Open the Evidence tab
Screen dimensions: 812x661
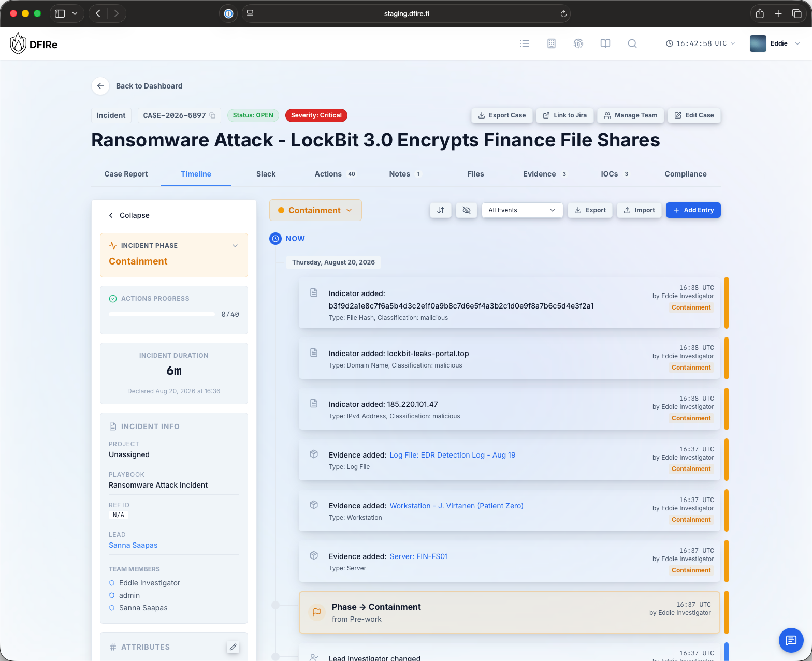click(x=545, y=174)
